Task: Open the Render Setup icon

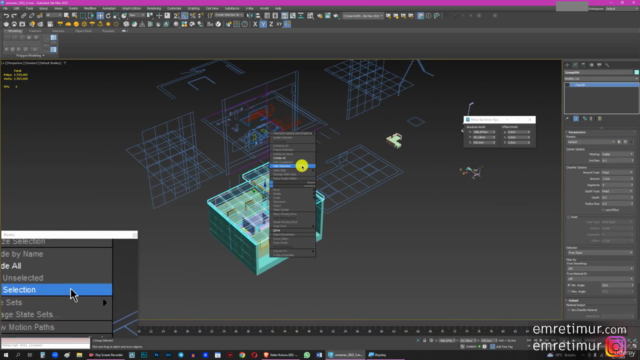Action: coord(320,16)
